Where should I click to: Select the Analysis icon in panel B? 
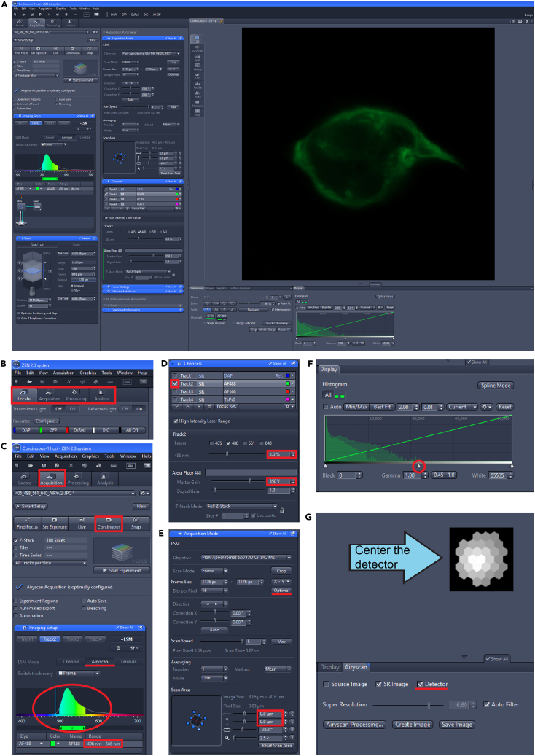102,395
